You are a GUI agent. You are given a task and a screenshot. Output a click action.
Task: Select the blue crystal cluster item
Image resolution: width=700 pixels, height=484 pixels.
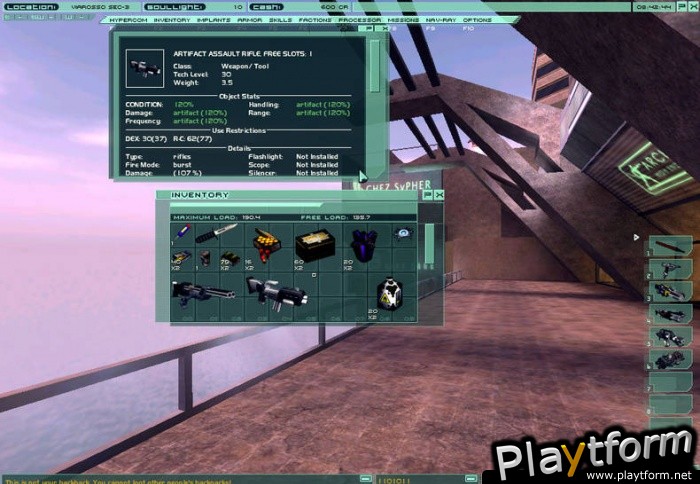point(364,245)
